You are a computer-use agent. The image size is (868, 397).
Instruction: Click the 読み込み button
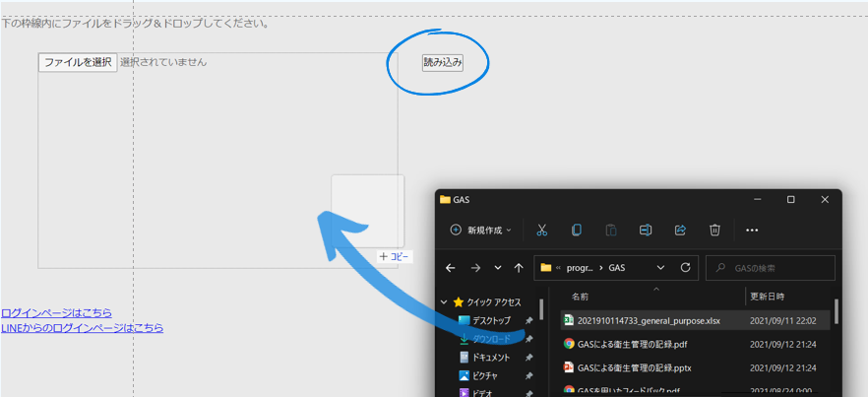[x=442, y=62]
